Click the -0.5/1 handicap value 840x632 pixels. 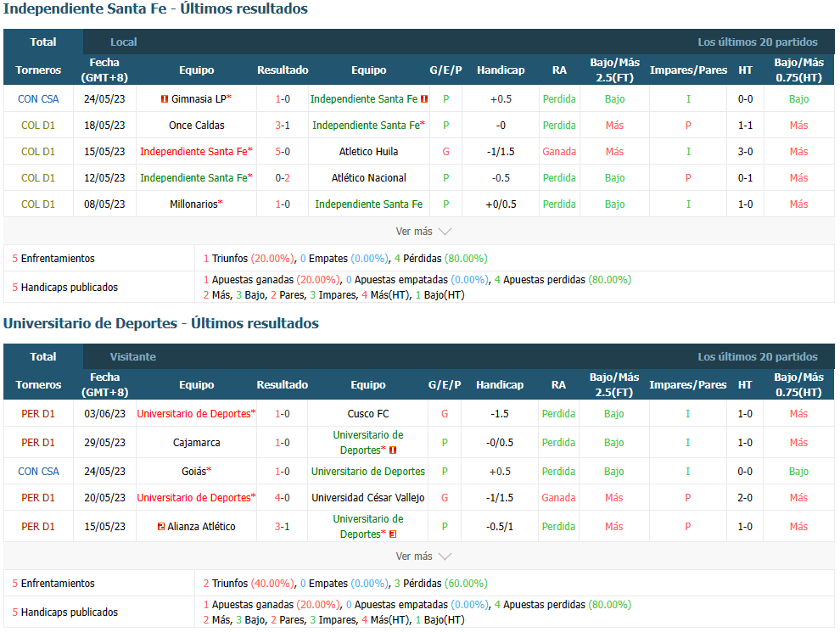tap(500, 527)
